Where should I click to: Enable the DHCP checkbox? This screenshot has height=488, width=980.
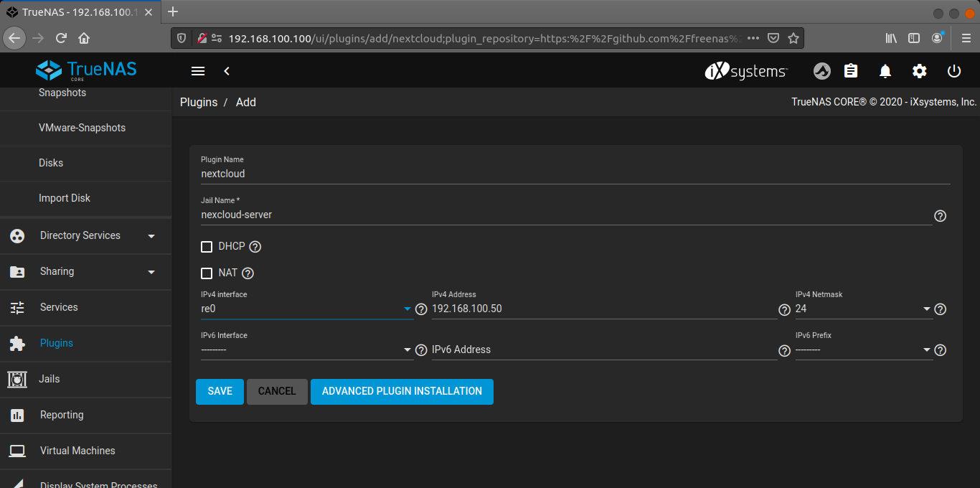[207, 246]
